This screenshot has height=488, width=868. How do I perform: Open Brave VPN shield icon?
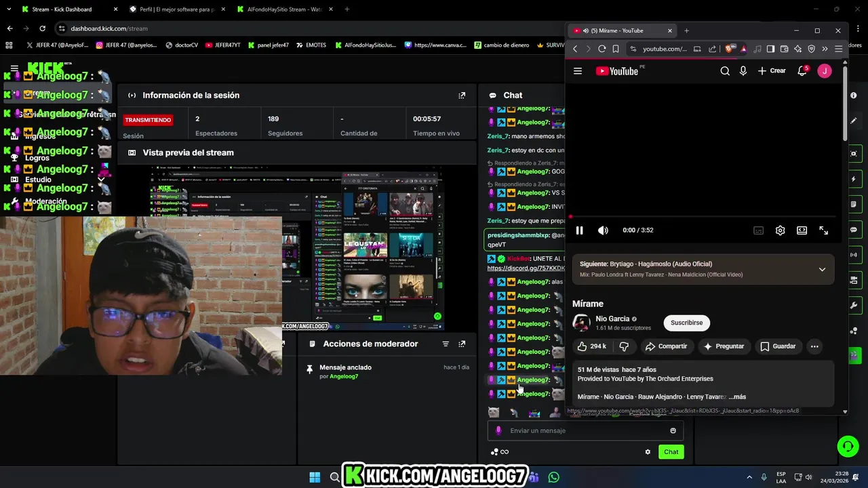[811, 49]
